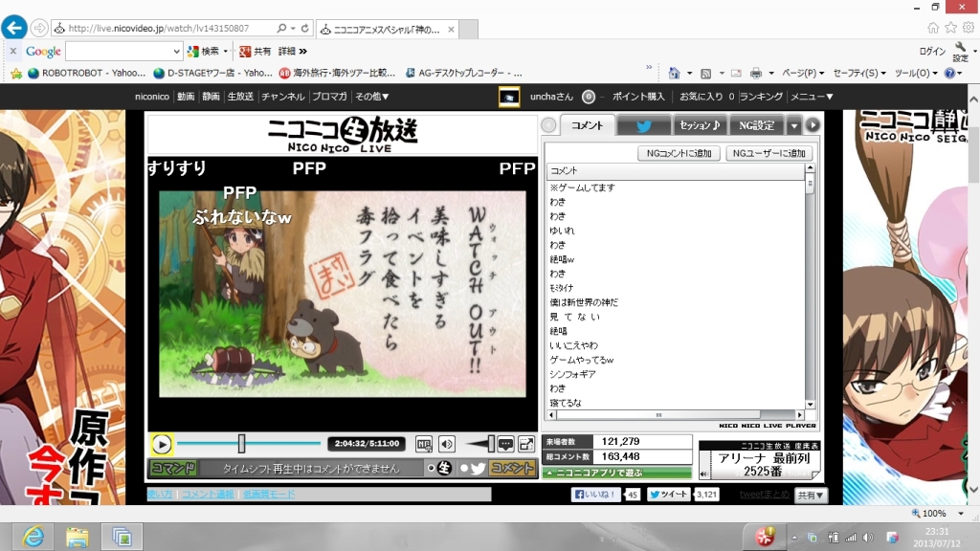Expand the 検索 button dropdown arrow
This screenshot has width=980, height=551.
[x=226, y=52]
